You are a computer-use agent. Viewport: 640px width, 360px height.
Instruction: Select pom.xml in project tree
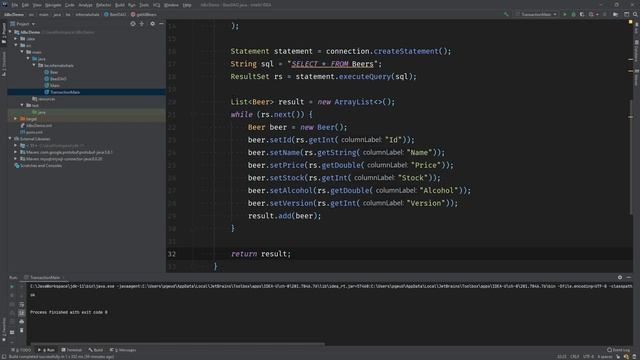pyautogui.click(x=31, y=132)
